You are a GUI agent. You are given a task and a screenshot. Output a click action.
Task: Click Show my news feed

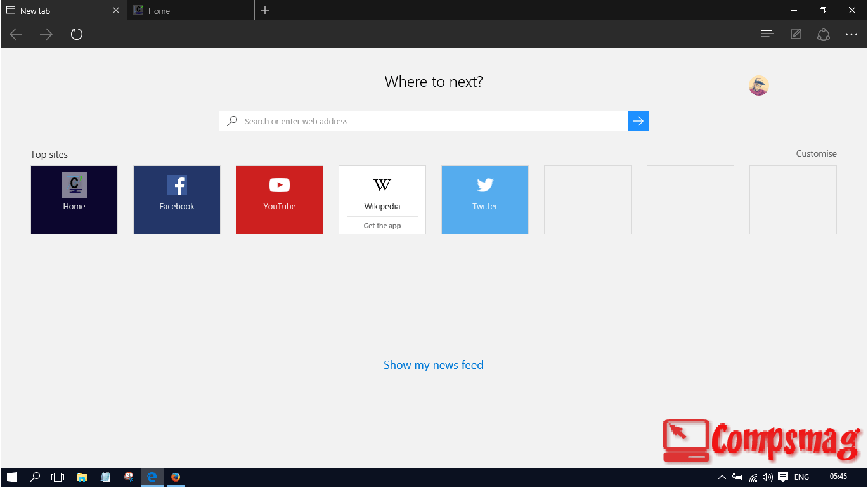pos(434,365)
